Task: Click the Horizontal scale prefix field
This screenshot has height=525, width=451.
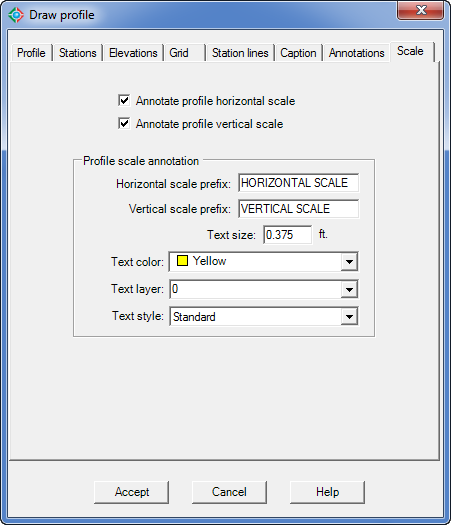Action: [x=299, y=183]
